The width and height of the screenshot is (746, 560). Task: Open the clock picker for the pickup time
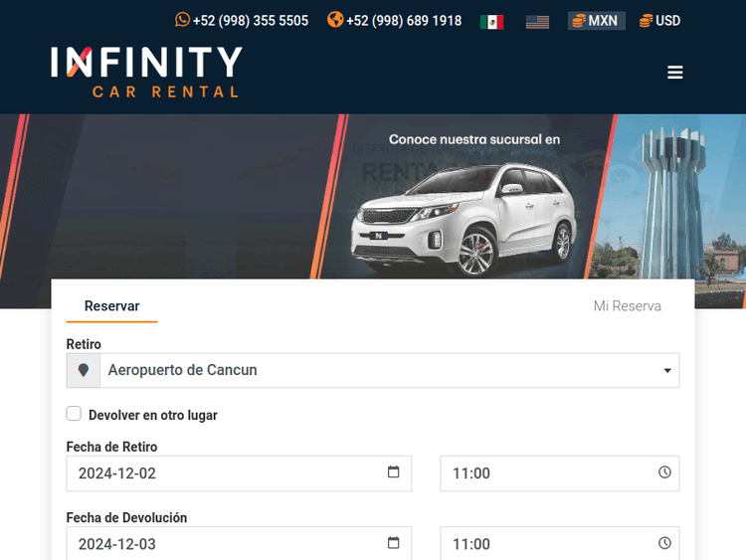664,472
